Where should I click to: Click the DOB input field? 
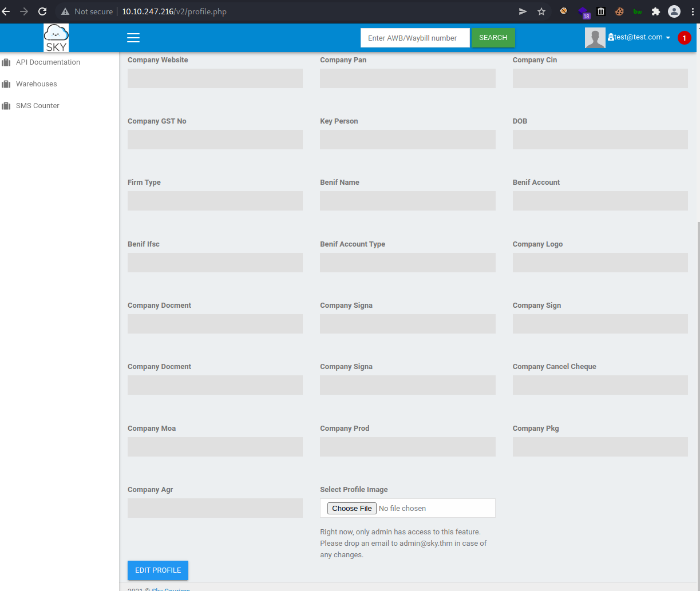pyautogui.click(x=600, y=140)
